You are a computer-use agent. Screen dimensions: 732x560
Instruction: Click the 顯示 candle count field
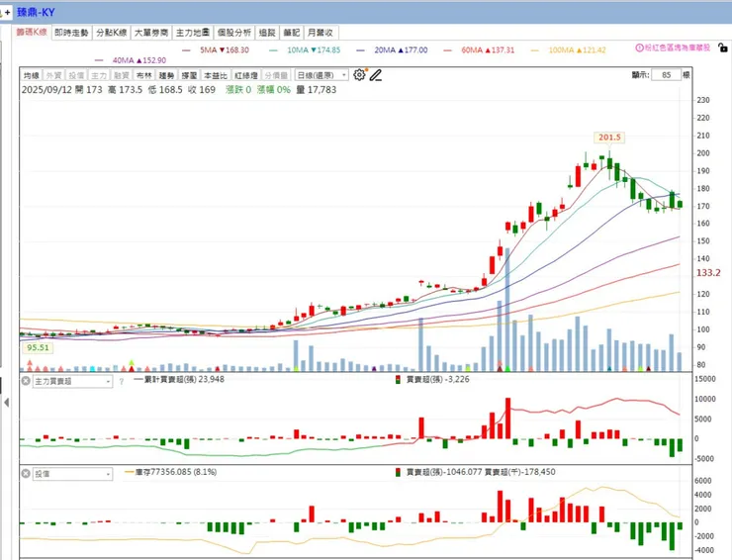click(666, 75)
